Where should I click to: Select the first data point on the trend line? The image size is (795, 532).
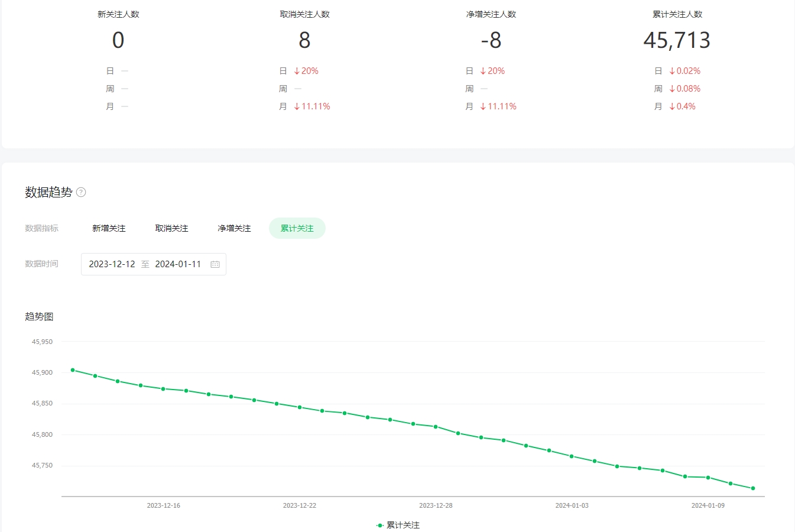(x=73, y=370)
